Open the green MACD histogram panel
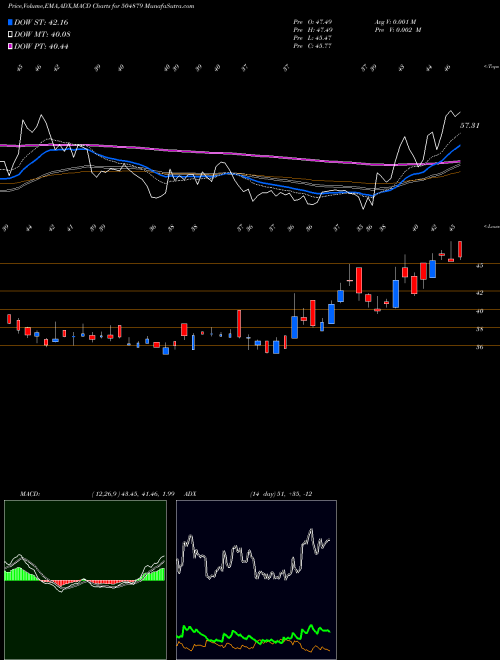This screenshot has height=660, width=500. point(85,580)
